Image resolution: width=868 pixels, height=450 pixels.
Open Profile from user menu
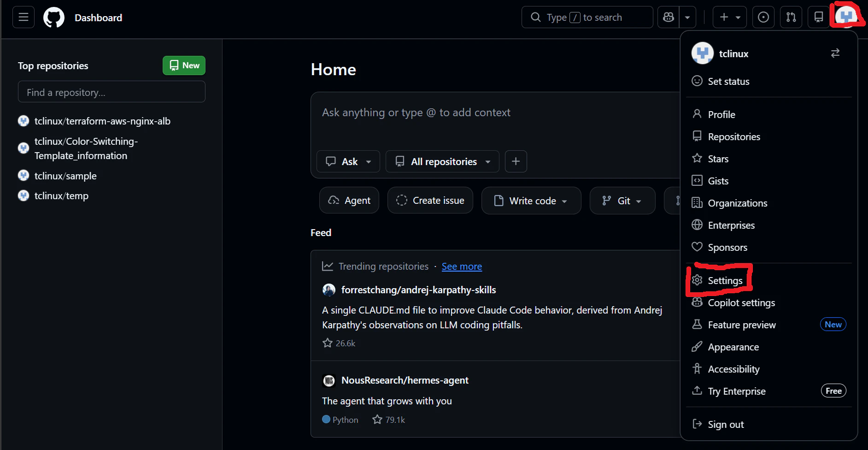(768, 114)
